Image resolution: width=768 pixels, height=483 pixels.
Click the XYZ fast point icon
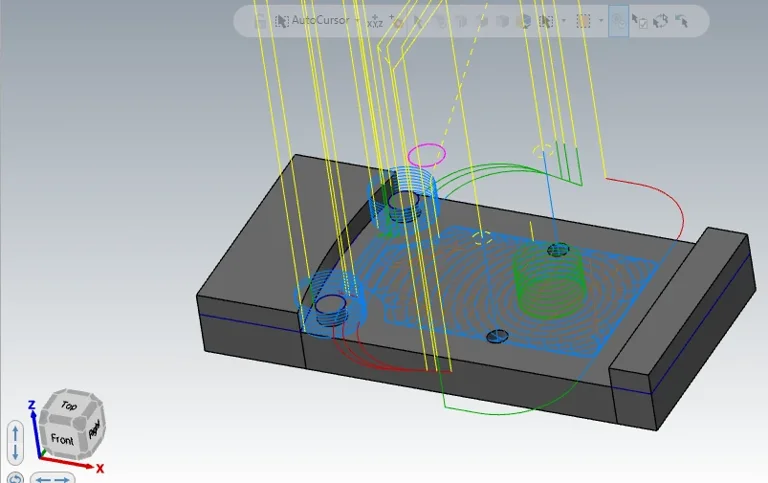(375, 21)
